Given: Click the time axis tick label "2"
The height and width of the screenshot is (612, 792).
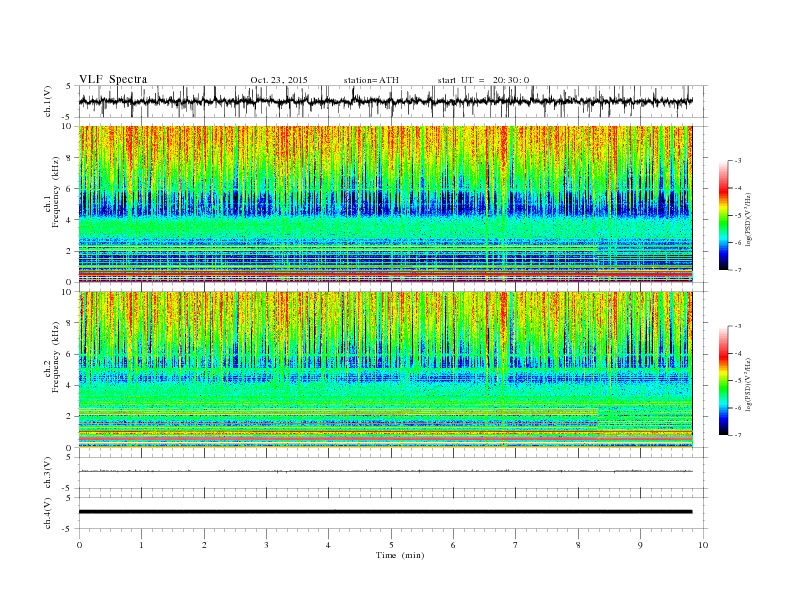Looking at the screenshot, I should coord(204,545).
